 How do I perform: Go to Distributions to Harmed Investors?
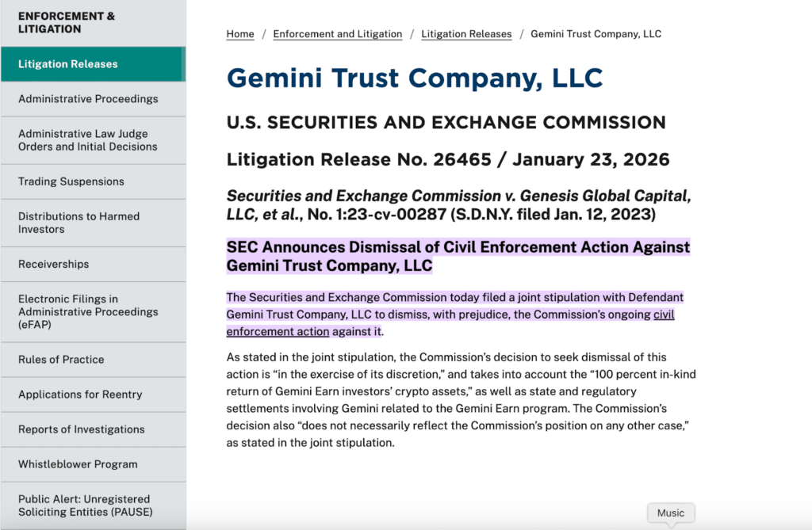[79, 223]
